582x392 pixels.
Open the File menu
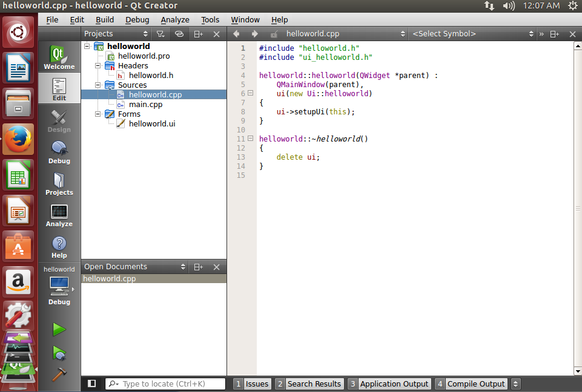pos(52,19)
